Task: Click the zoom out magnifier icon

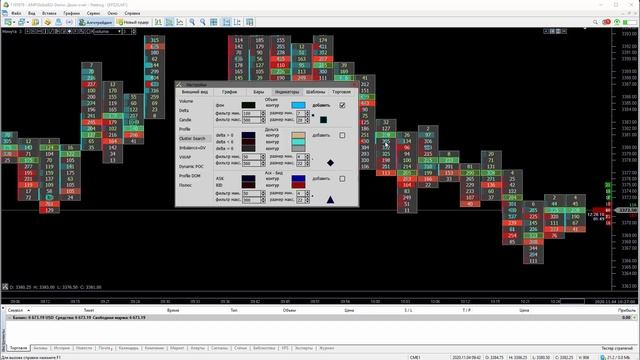Action: [202, 22]
